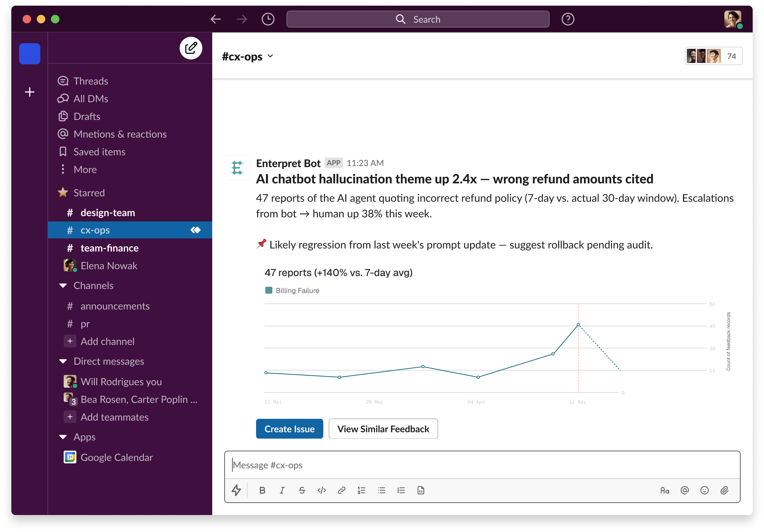Click the attach file paperclip icon
Image resolution: width=764 pixels, height=532 pixels.
pyautogui.click(x=724, y=490)
